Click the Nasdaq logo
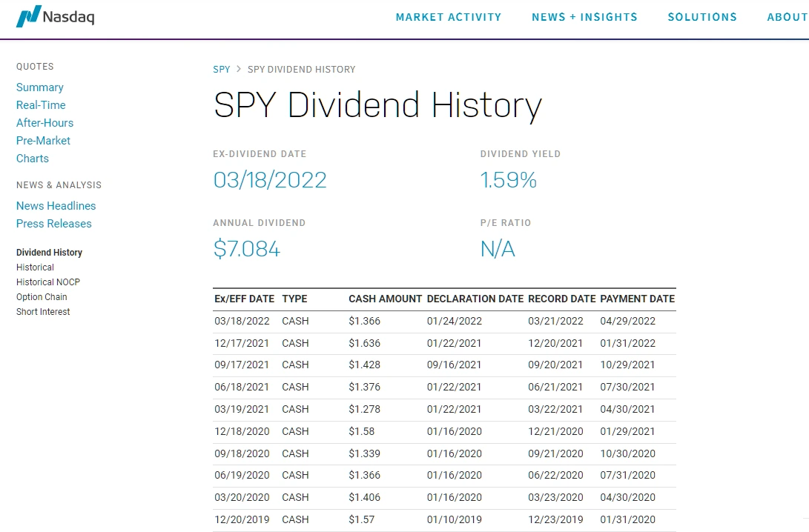This screenshot has height=532, width=809. coord(55,16)
